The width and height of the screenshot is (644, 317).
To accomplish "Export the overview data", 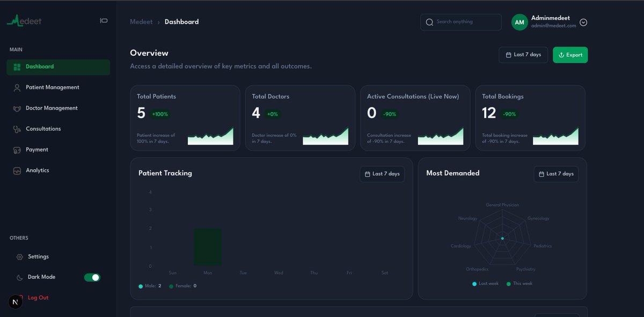I will click(570, 55).
